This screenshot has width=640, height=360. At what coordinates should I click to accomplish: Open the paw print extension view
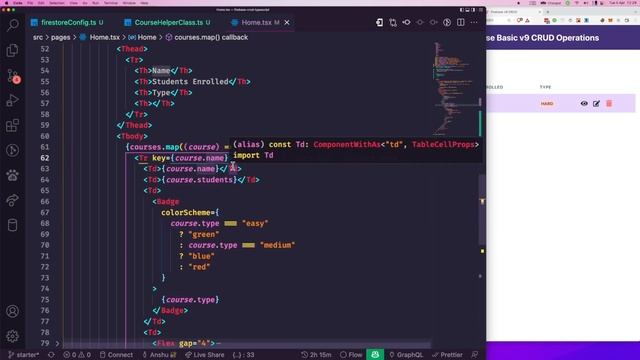point(13,175)
